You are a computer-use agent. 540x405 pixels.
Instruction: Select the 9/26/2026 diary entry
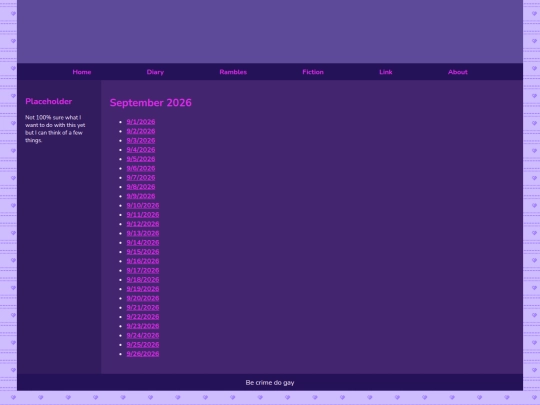click(x=143, y=354)
